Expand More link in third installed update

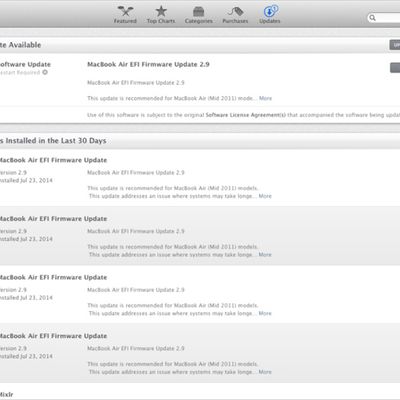pyautogui.click(x=265, y=313)
